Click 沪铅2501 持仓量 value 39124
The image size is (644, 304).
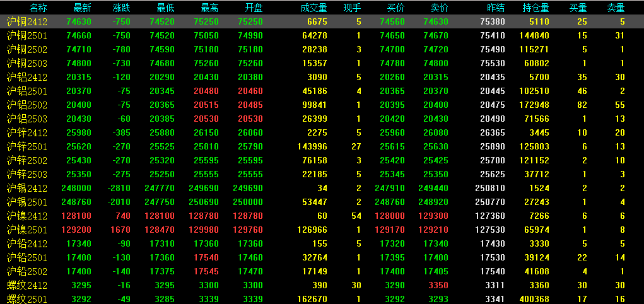click(537, 257)
